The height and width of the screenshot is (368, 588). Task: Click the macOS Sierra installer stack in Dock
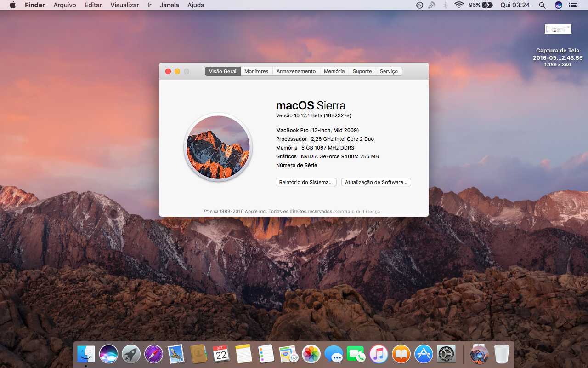(x=479, y=354)
